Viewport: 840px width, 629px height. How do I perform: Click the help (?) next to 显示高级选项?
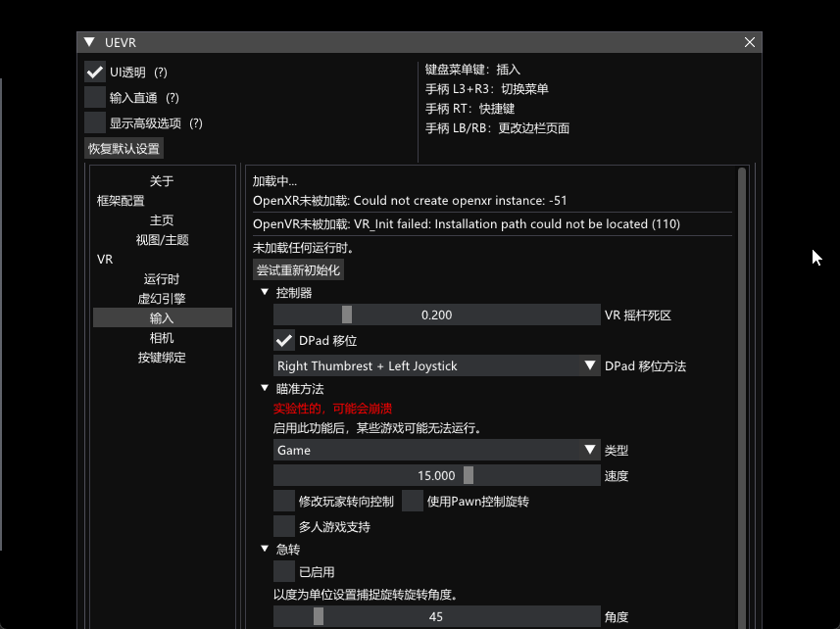(x=195, y=123)
